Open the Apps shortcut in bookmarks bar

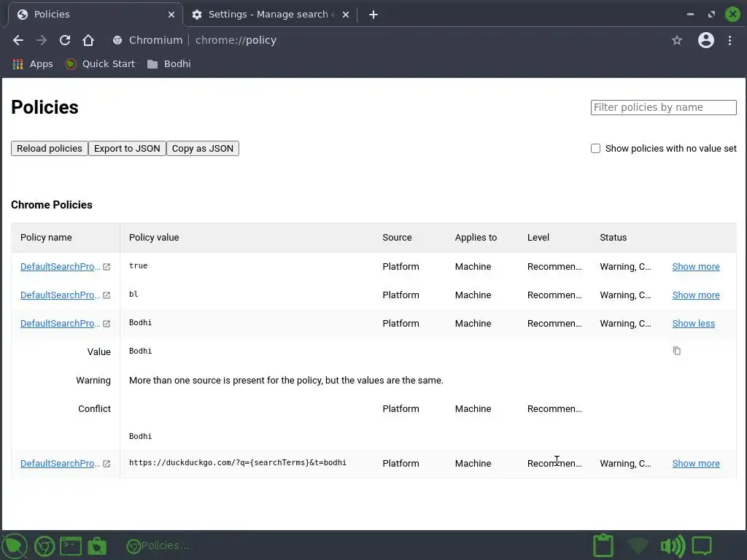pos(33,63)
